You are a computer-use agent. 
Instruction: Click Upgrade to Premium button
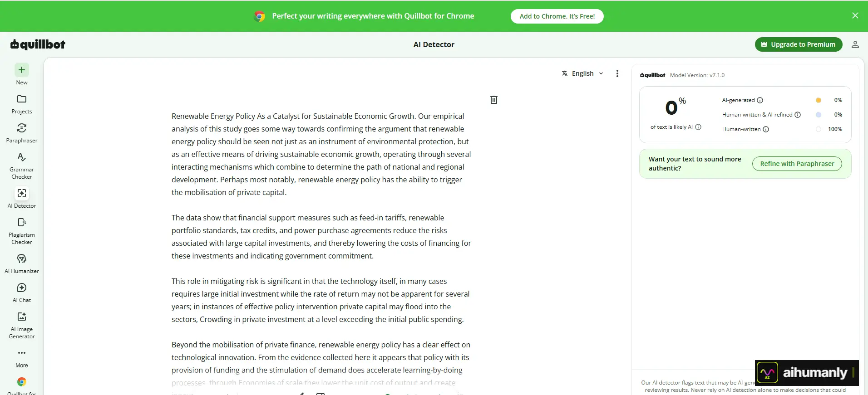pyautogui.click(x=799, y=44)
